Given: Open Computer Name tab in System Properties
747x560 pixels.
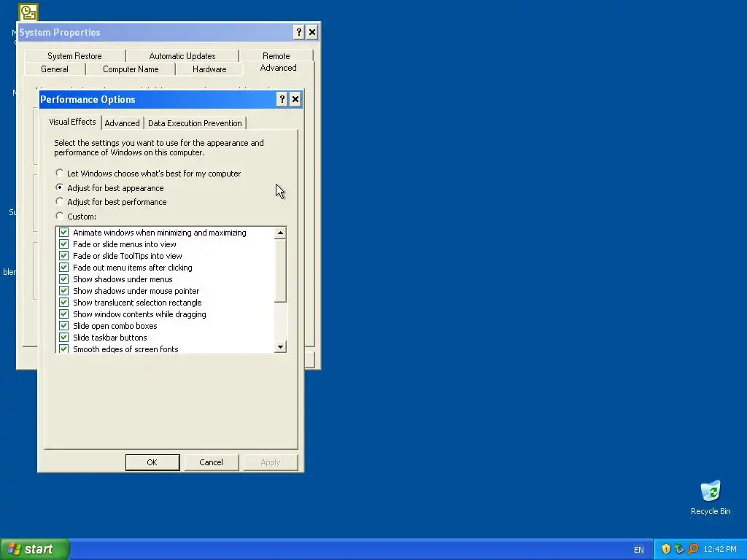Looking at the screenshot, I should (131, 69).
